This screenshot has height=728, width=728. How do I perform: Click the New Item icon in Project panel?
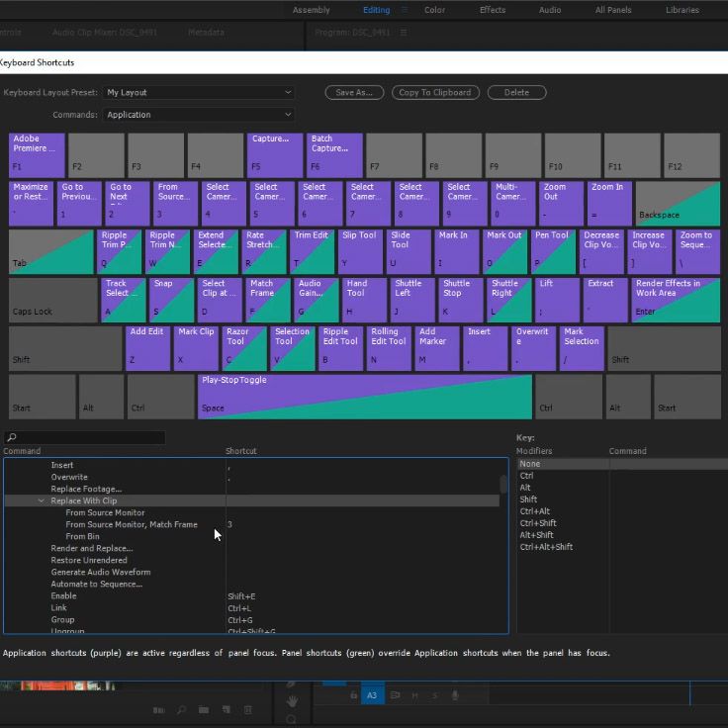(x=227, y=709)
